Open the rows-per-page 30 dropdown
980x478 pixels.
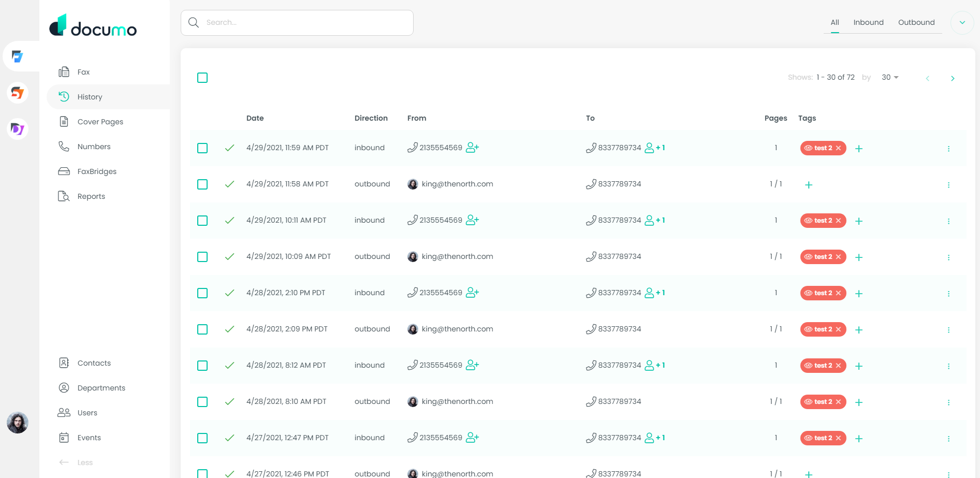890,77
